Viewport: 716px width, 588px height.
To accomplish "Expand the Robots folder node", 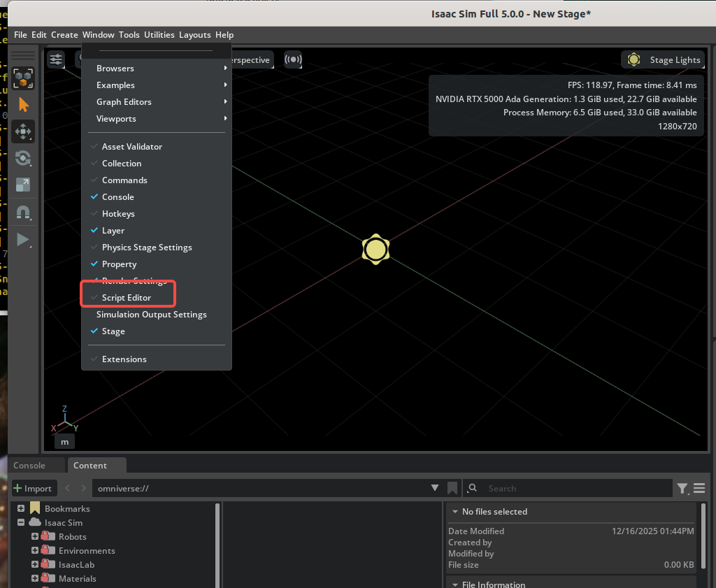I will (x=35, y=536).
